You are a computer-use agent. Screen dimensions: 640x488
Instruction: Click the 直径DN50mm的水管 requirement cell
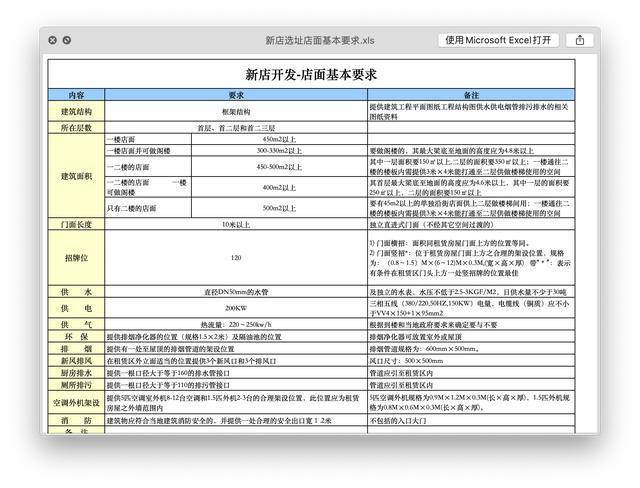pos(236,291)
